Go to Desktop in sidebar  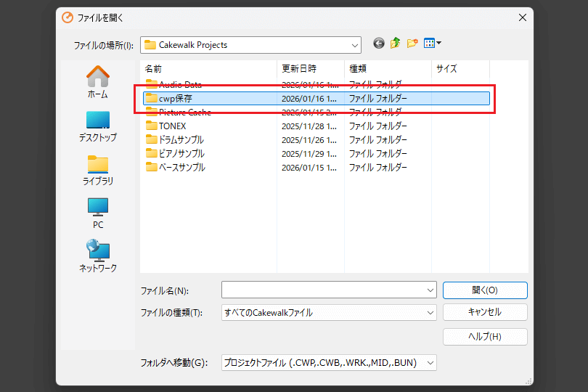pyautogui.click(x=97, y=126)
